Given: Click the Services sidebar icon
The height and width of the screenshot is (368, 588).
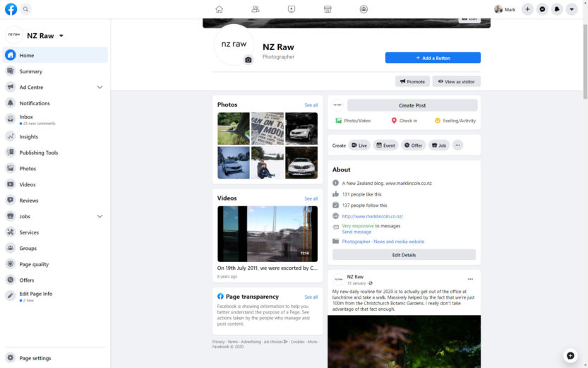Looking at the screenshot, I should 11,232.
